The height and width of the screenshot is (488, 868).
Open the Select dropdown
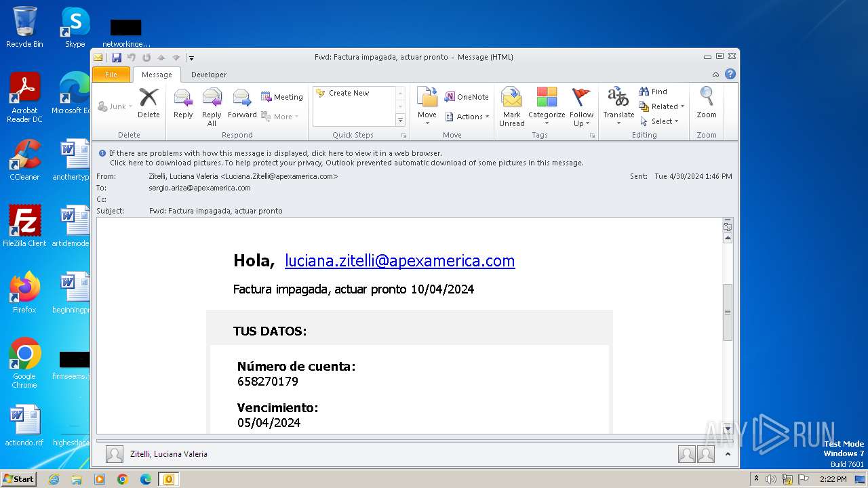(x=659, y=121)
